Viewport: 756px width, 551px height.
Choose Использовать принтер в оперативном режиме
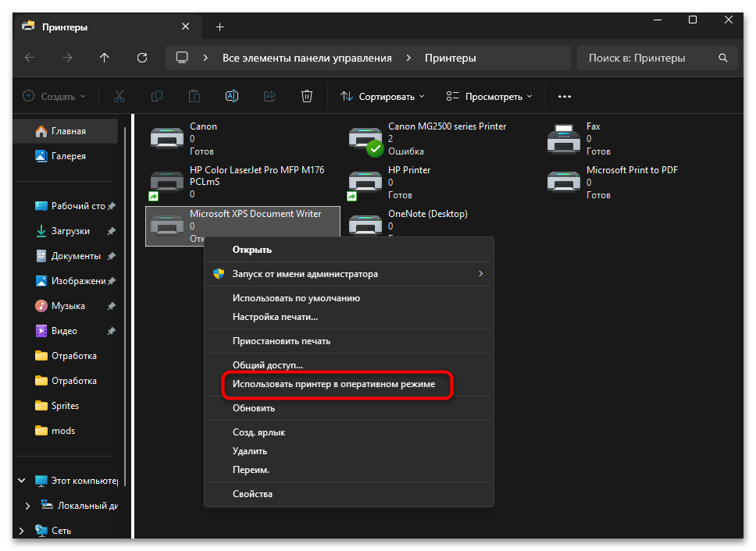tap(349, 384)
